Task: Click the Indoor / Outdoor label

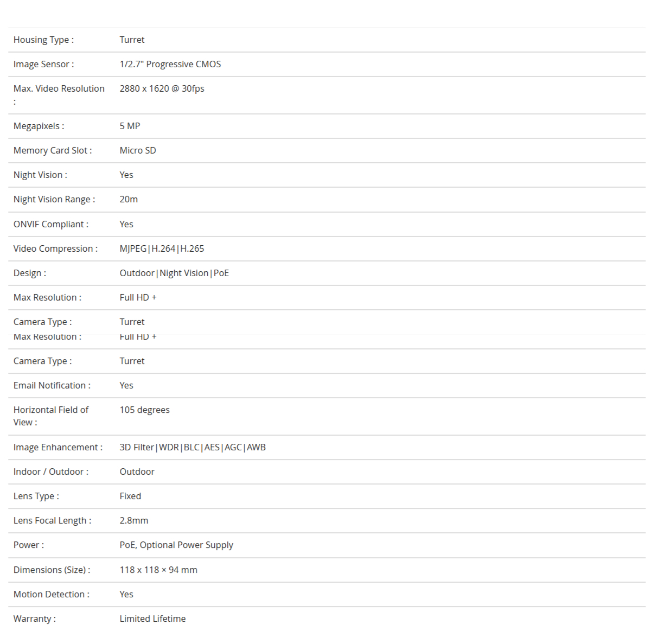Action: (51, 471)
